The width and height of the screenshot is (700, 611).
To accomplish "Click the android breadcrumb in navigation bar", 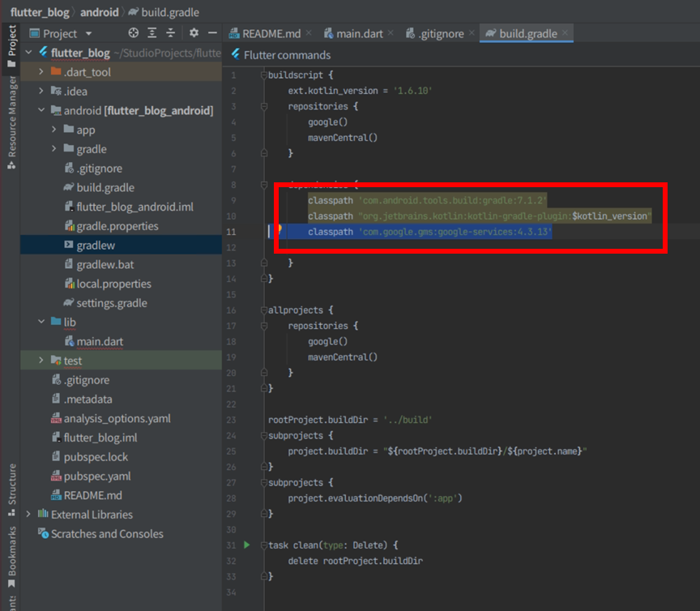I will [x=99, y=12].
